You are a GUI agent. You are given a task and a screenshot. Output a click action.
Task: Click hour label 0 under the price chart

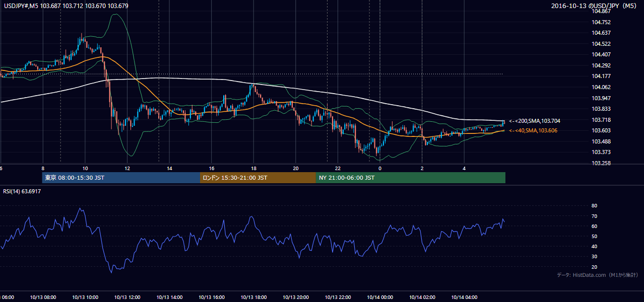tap(380, 168)
